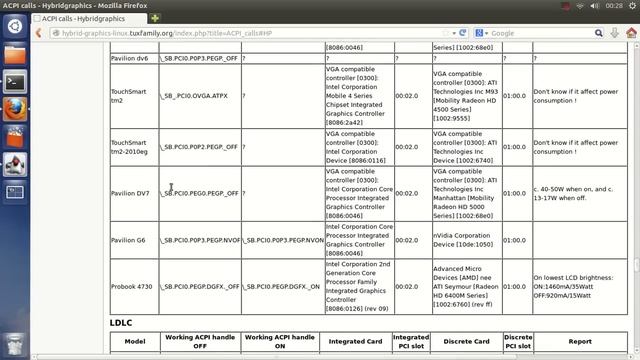The height and width of the screenshot is (360, 640).
Task: Bookmark this page with the star icon
Action: 446,33
